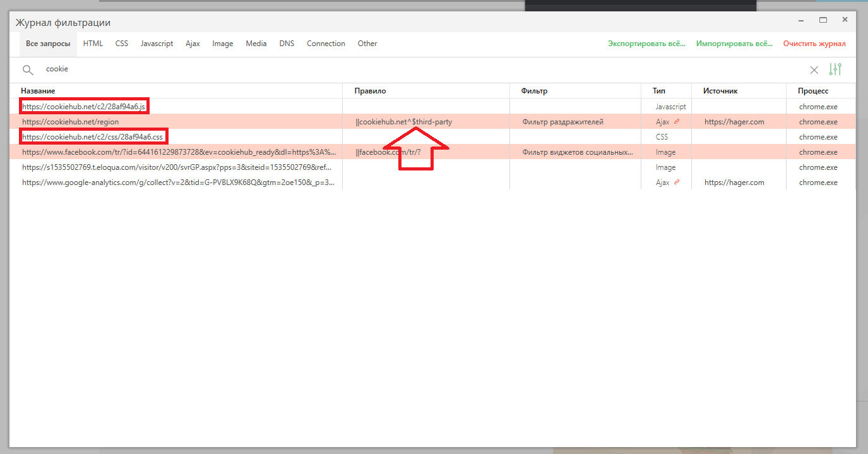The width and height of the screenshot is (868, 454).
Task: Open the link icon on the cookiehub region row
Action: [677, 121]
